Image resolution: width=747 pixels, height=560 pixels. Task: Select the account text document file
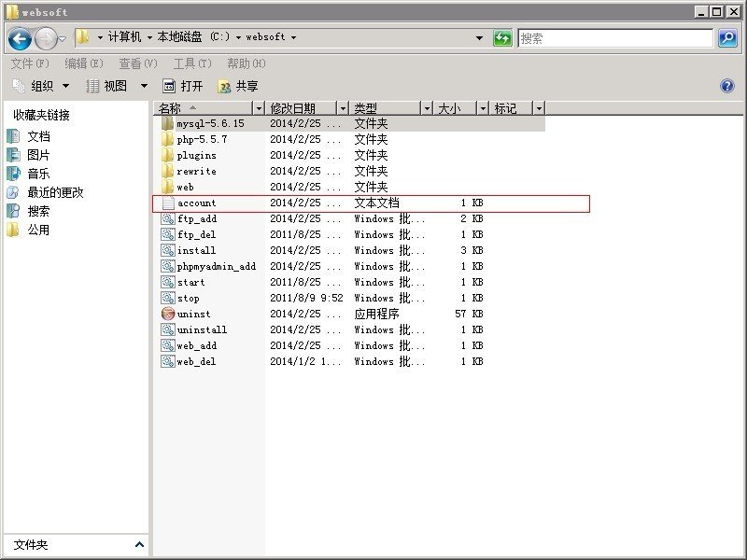pos(371,203)
